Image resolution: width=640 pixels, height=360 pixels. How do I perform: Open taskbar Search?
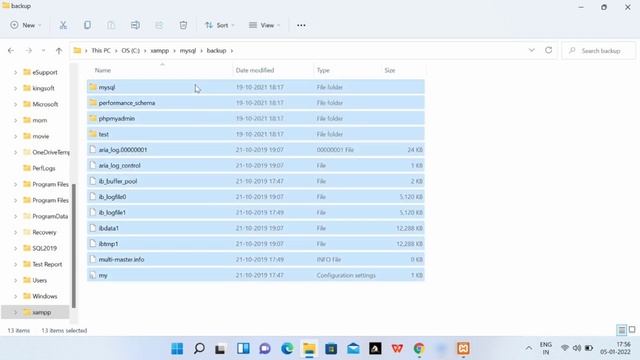(x=199, y=349)
